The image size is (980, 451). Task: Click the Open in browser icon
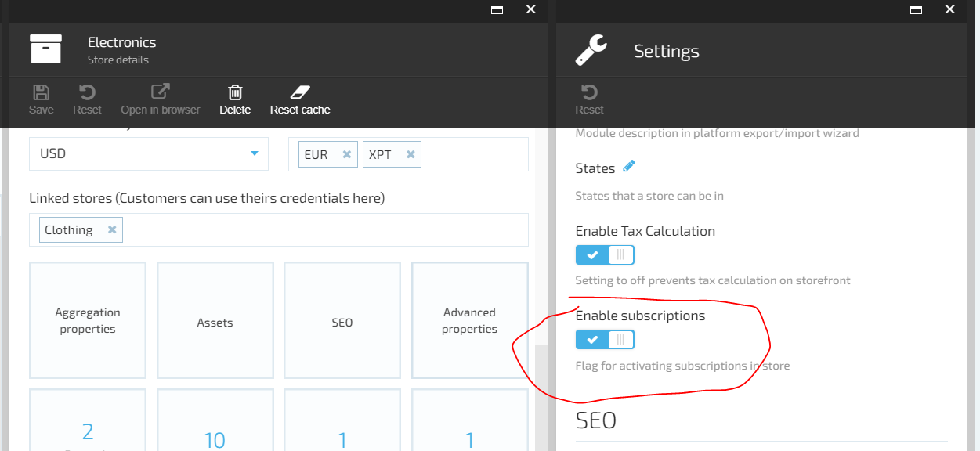click(160, 90)
